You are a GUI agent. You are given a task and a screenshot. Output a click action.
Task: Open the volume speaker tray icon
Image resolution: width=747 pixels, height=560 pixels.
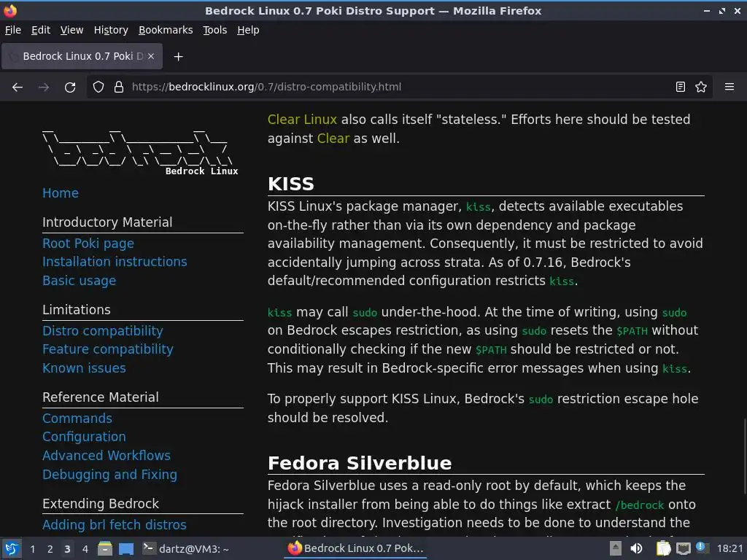(636, 548)
